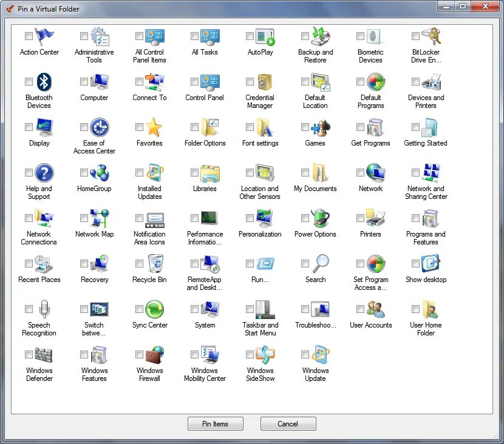Click the 'User Home Folder' label

click(426, 329)
